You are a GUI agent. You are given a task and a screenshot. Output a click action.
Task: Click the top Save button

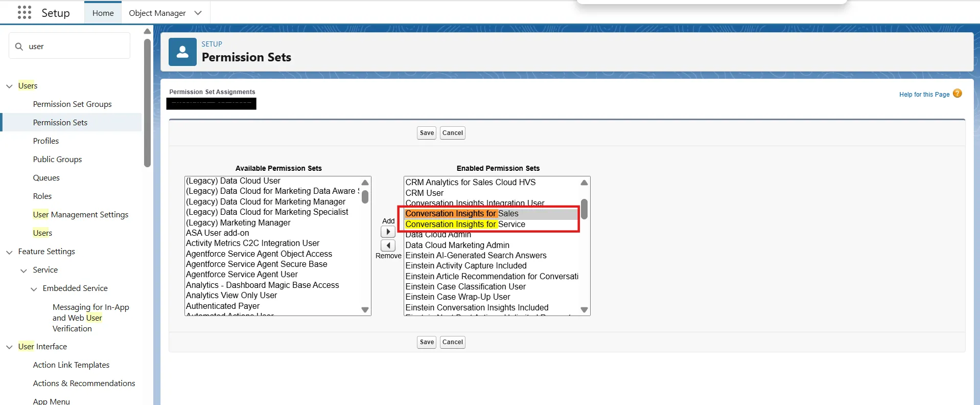427,133
